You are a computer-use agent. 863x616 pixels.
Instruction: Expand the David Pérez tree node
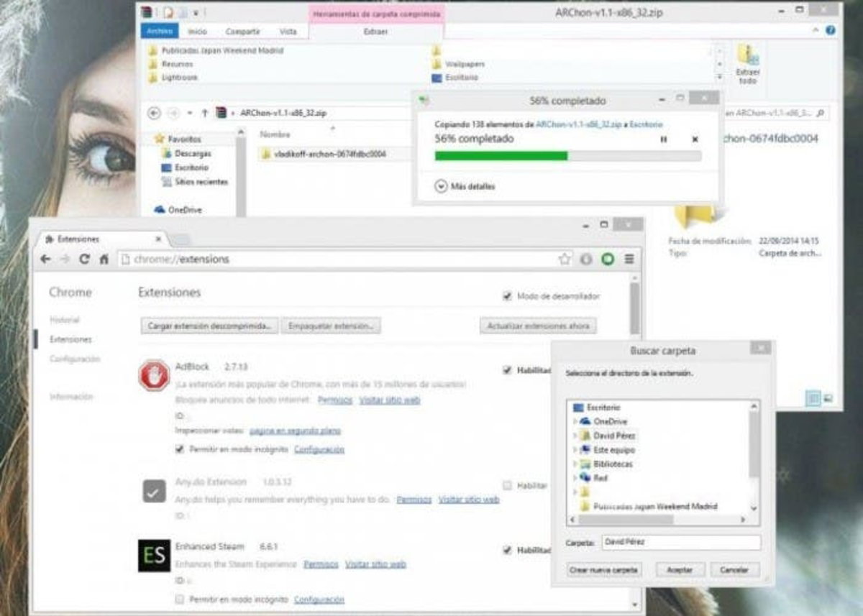point(575,436)
